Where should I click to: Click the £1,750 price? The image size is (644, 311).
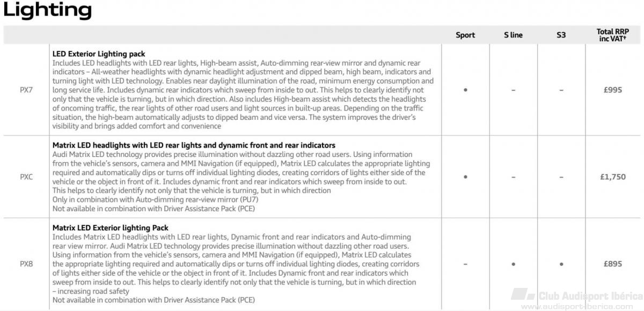coord(612,177)
